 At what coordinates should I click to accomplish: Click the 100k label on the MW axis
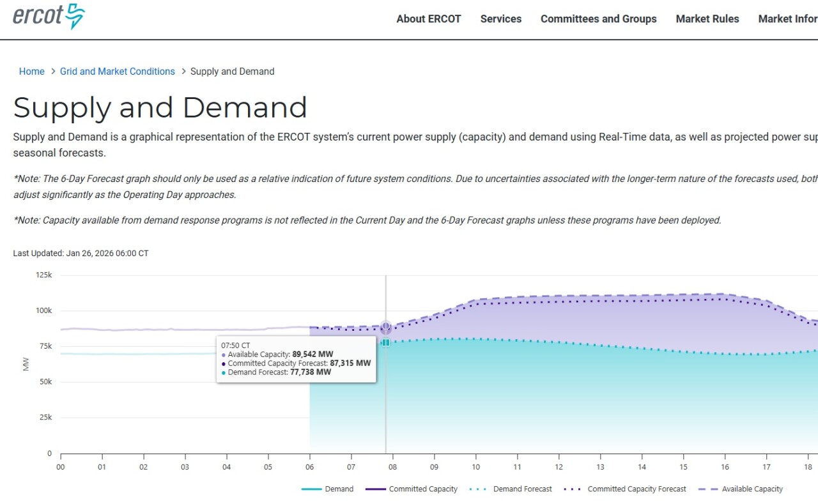43,310
